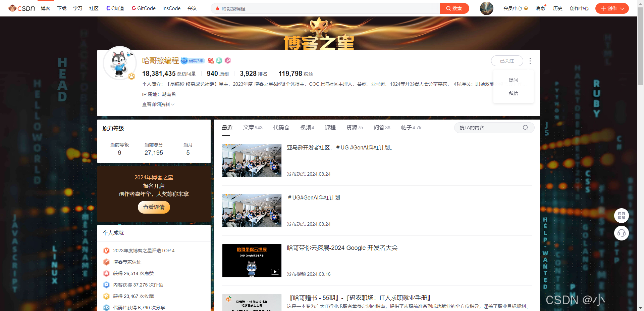Open the QR code floating button
The width and height of the screenshot is (644, 311).
pos(621,216)
